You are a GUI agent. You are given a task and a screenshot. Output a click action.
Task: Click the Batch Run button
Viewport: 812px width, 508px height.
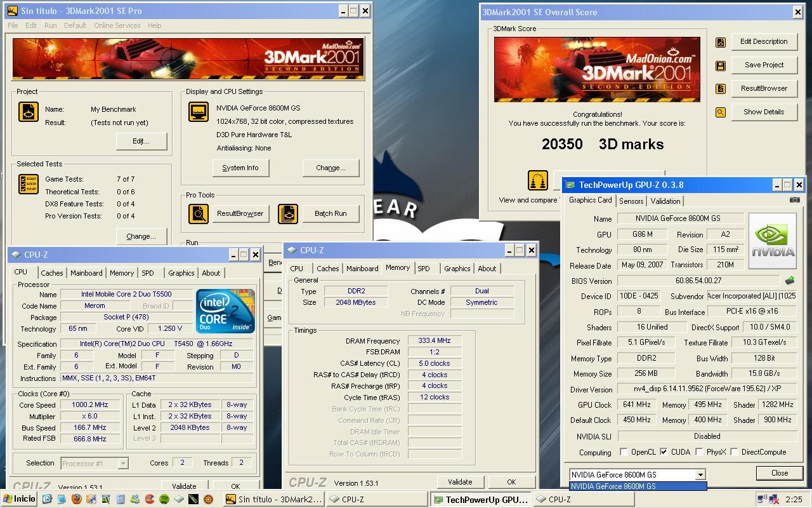331,214
